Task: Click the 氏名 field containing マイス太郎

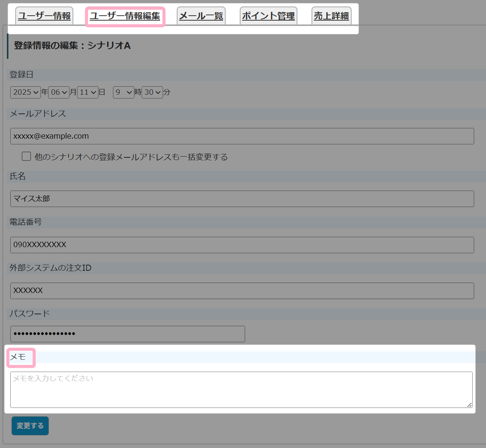Action: coord(242,199)
